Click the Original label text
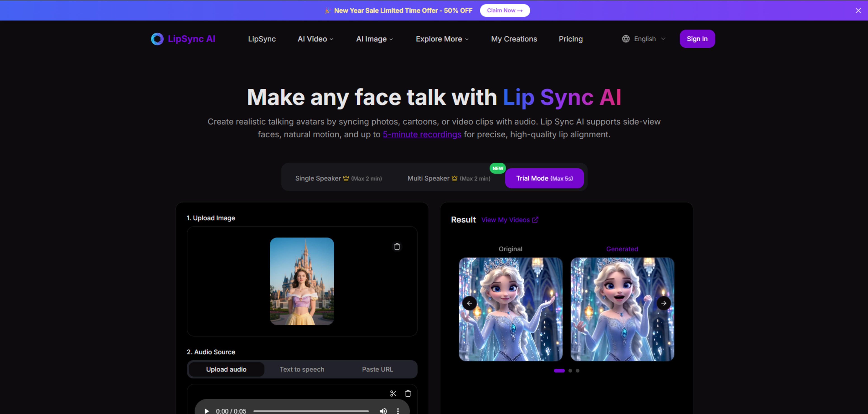868x414 pixels. tap(510, 249)
